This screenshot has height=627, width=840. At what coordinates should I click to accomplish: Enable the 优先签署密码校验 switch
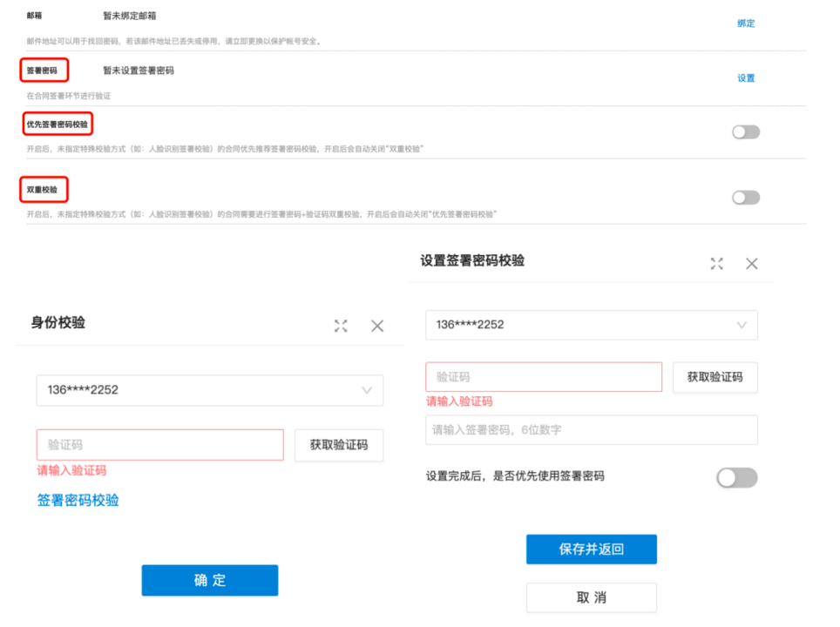tap(745, 131)
